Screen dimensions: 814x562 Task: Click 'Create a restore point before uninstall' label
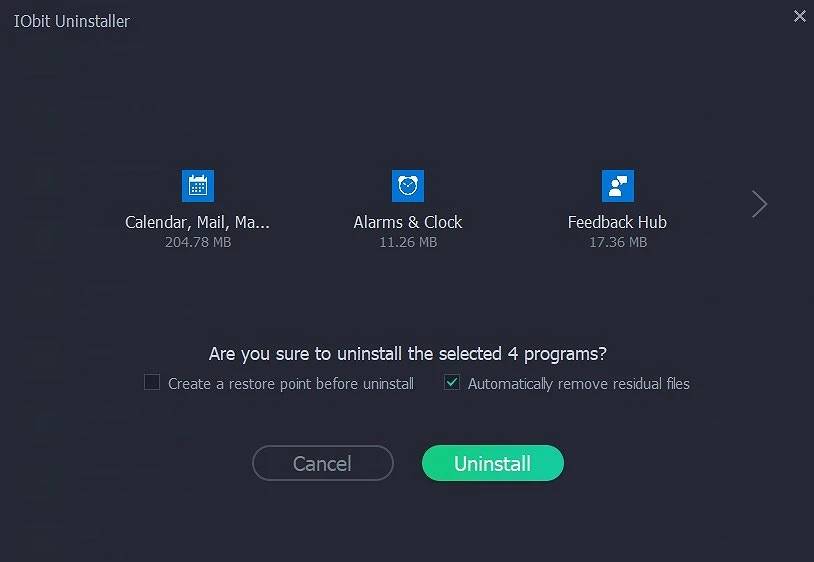[291, 383]
